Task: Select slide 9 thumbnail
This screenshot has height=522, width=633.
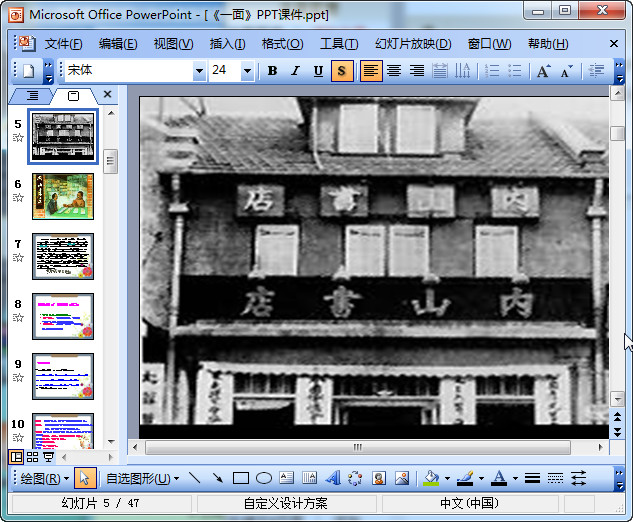Action: click(x=63, y=377)
